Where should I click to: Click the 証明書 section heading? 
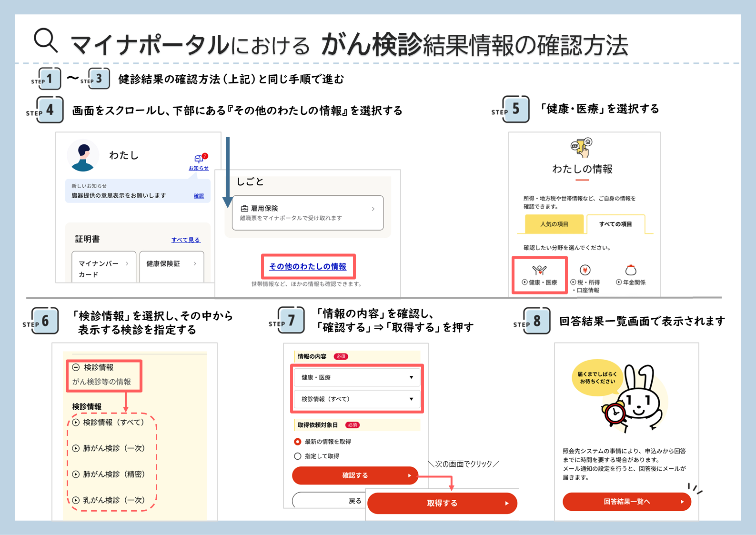pos(87,239)
